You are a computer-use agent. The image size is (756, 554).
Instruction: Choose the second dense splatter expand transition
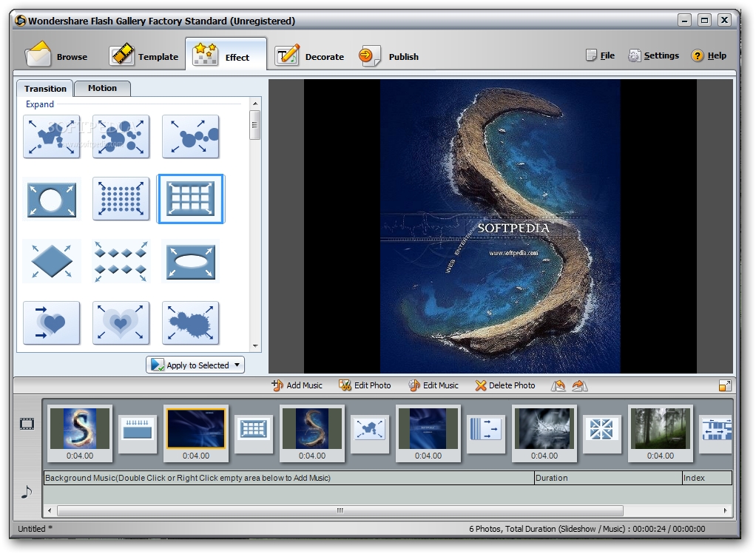121,136
